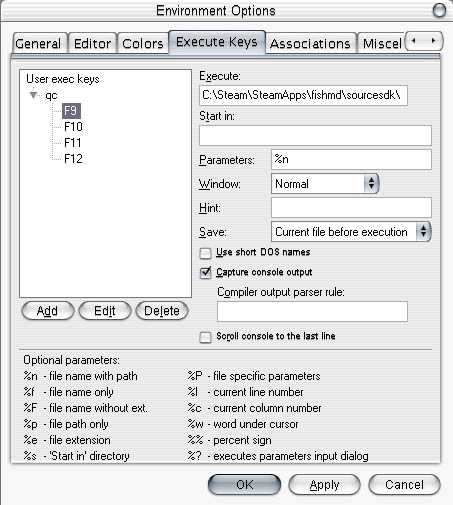Switch to the General tab
This screenshot has height=505, width=453.
38,43
